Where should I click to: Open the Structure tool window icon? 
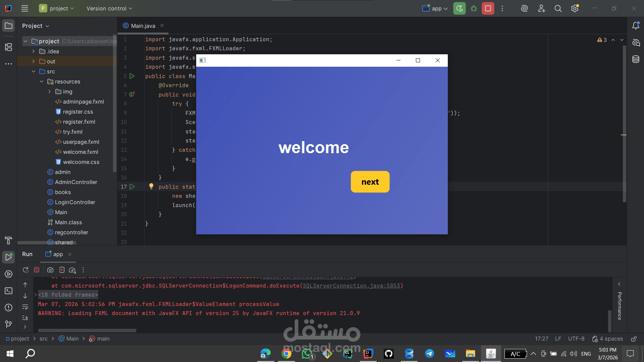click(x=8, y=47)
